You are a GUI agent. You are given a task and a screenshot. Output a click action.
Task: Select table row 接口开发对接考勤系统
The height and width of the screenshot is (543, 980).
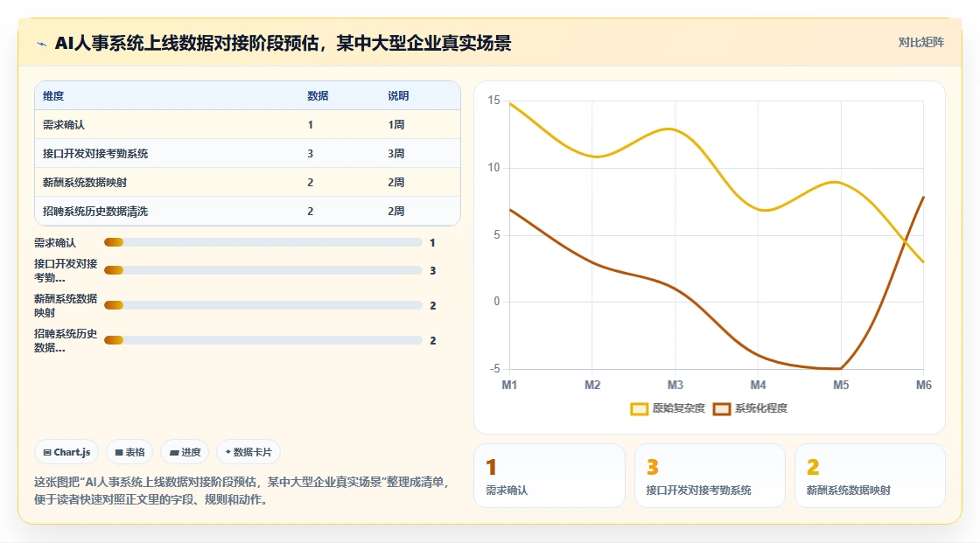point(248,153)
